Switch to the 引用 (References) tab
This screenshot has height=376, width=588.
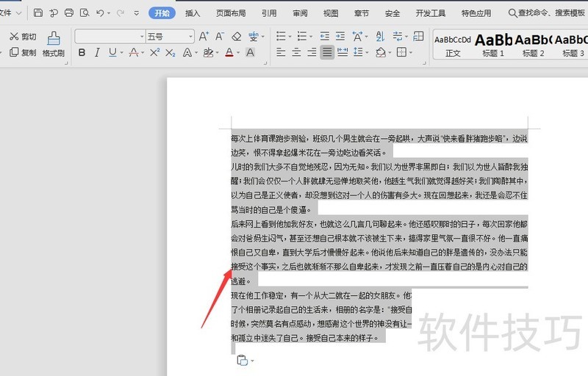click(x=269, y=13)
